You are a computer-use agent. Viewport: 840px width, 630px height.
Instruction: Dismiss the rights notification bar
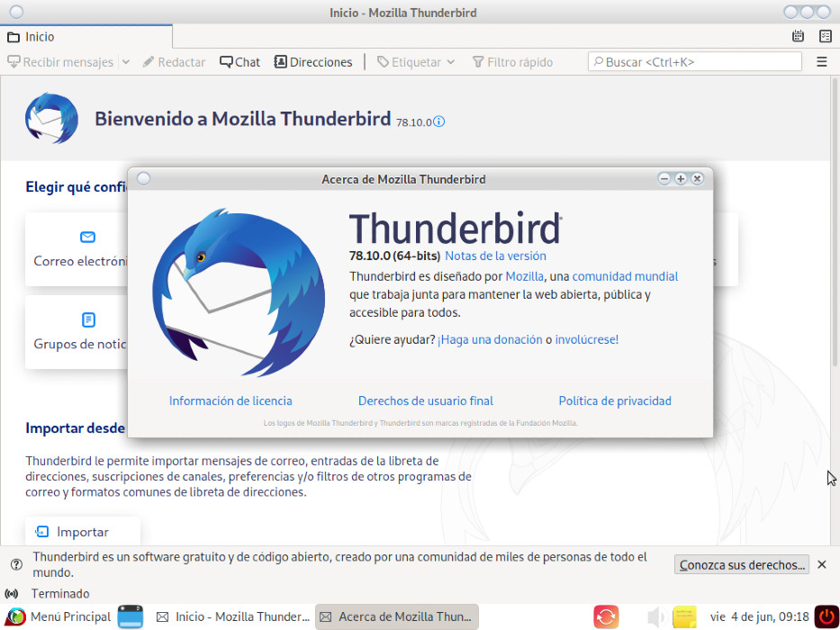(x=822, y=564)
